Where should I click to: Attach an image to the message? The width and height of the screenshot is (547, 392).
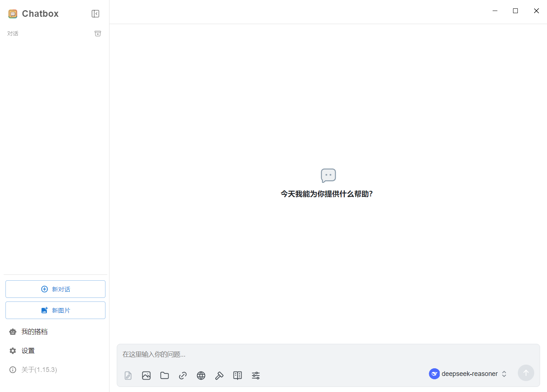(x=146, y=375)
